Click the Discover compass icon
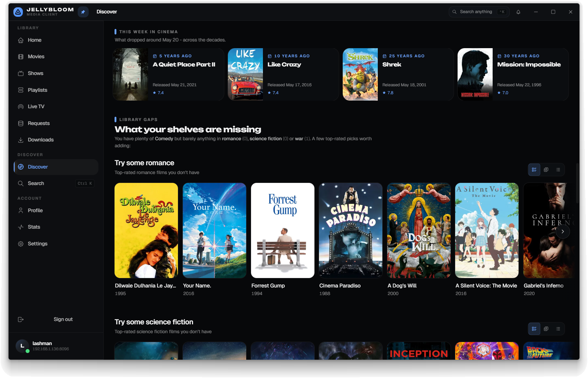 21,167
